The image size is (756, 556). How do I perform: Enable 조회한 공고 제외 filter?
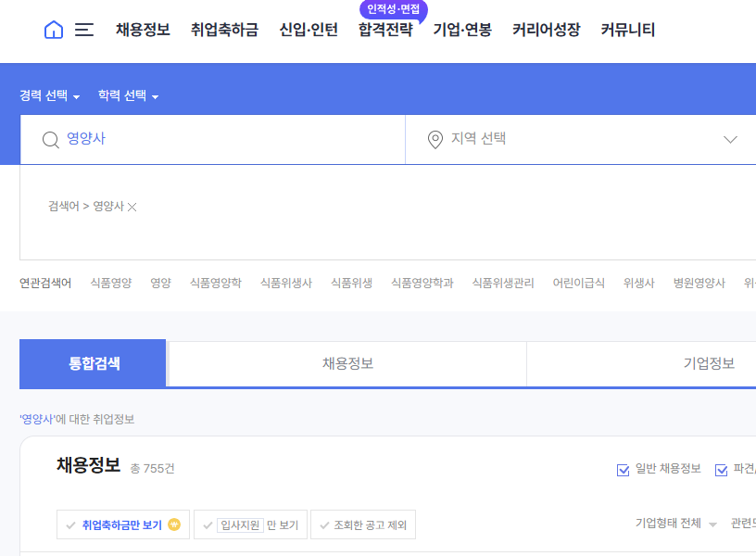[363, 524]
